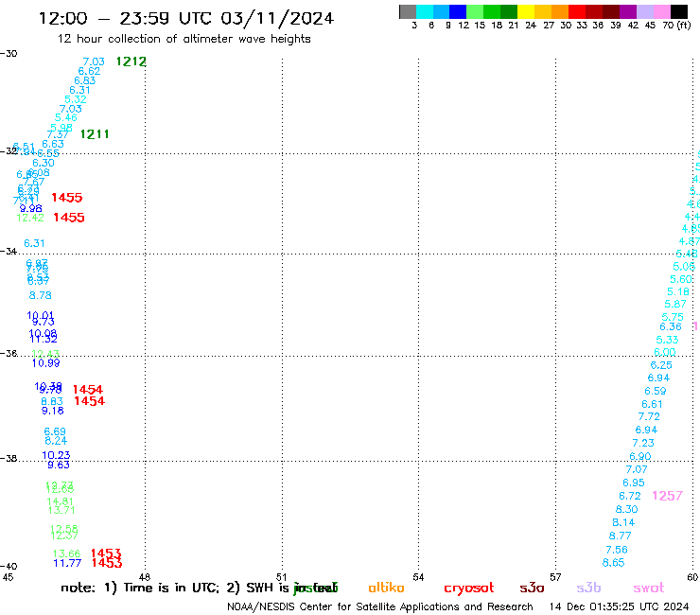The height and width of the screenshot is (615, 700).
Task: Click the green time stamp '1212'
Action: (x=131, y=61)
